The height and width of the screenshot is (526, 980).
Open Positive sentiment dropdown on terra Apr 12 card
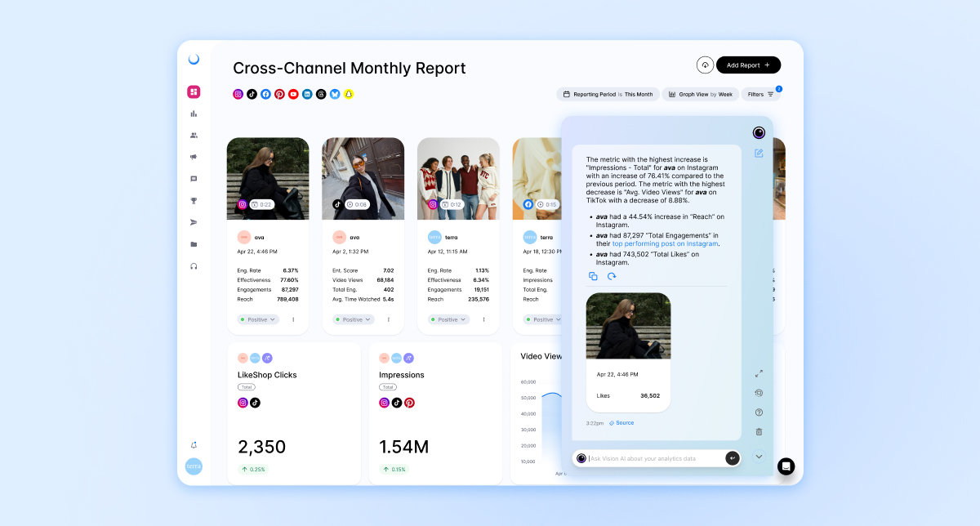click(x=448, y=319)
